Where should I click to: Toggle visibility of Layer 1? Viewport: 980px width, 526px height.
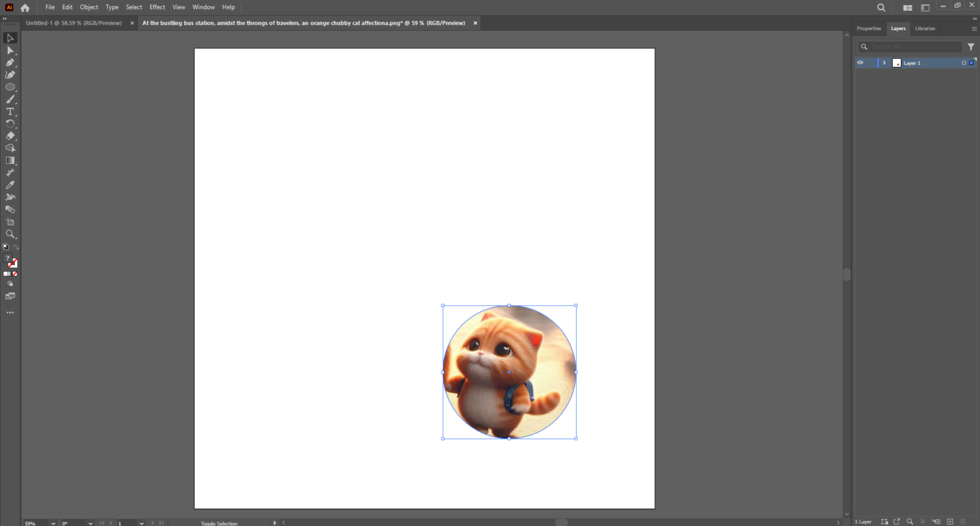(x=860, y=63)
